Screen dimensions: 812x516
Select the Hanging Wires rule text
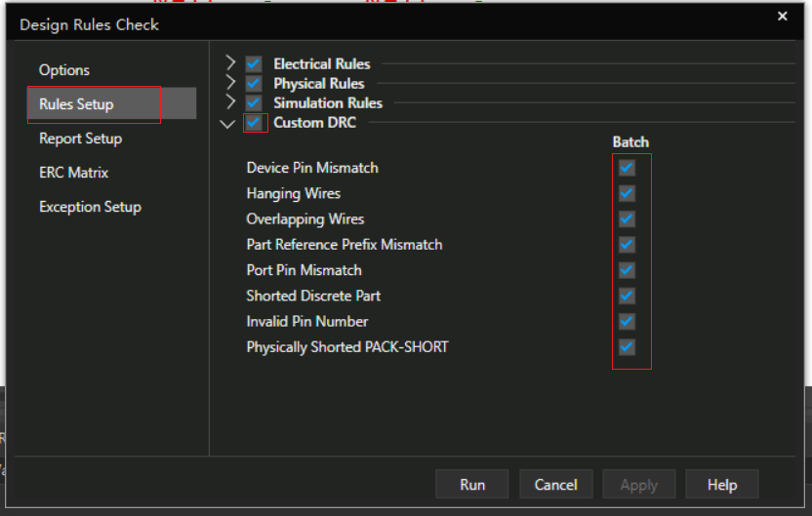pyautogui.click(x=294, y=193)
